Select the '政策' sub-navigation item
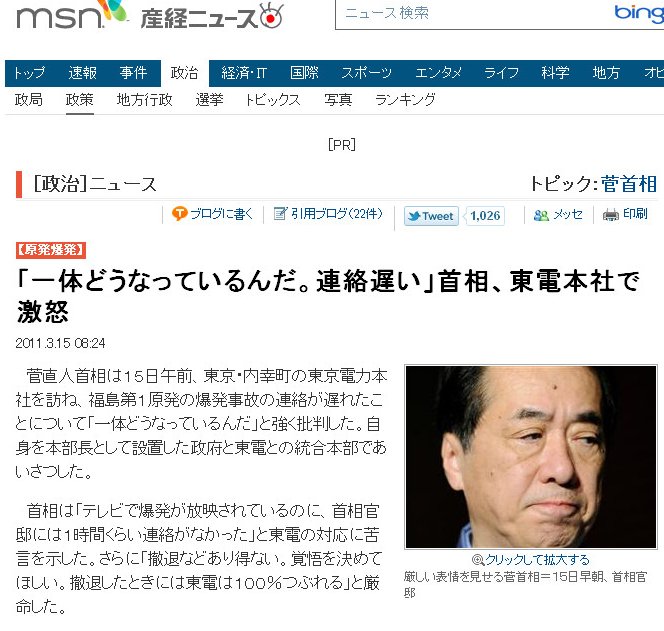 coord(79,100)
